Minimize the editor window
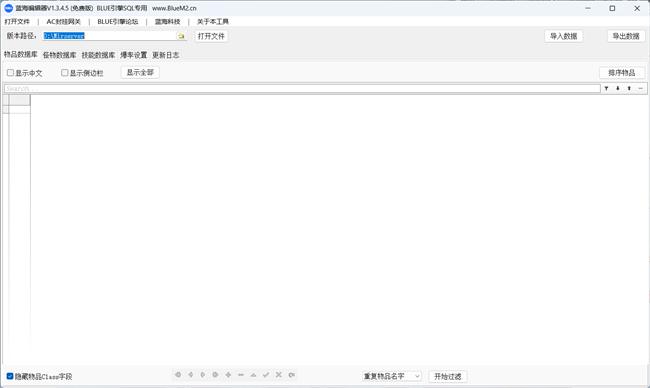This screenshot has width=650, height=388. 588,8
